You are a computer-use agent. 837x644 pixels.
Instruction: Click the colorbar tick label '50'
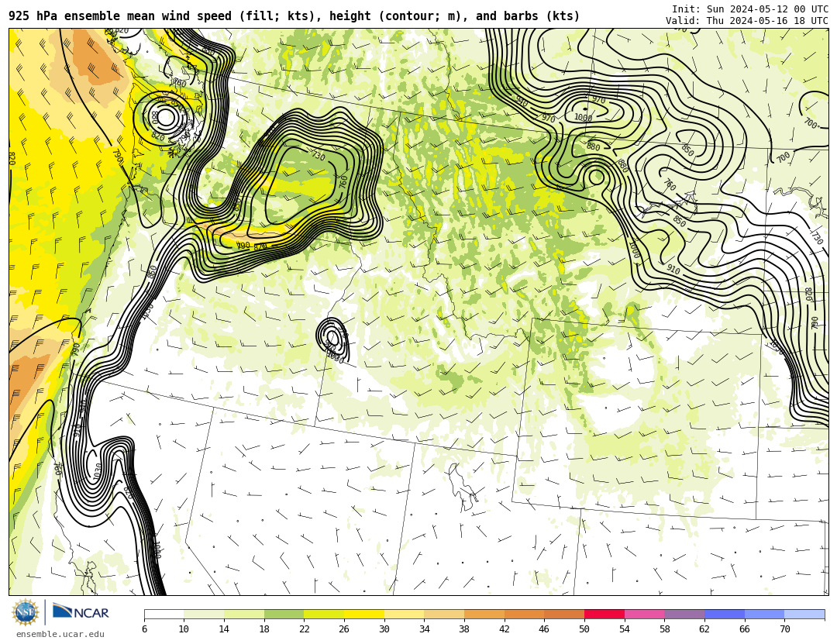584,629
